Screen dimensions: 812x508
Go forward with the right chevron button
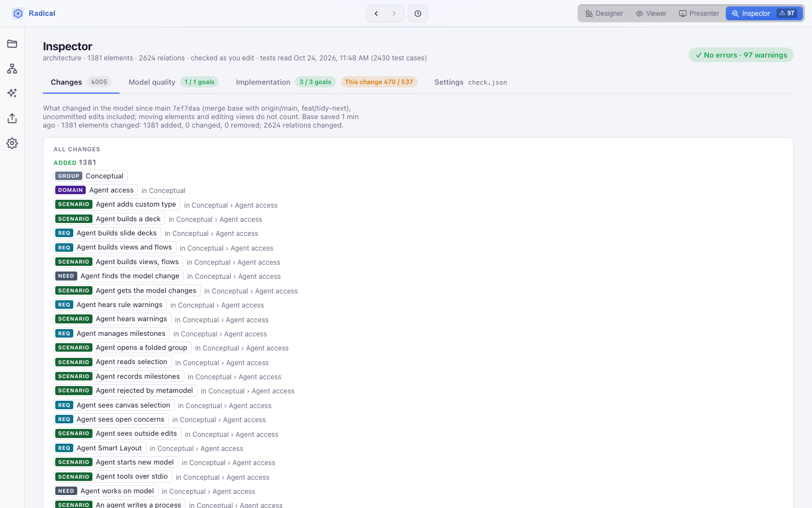394,14
